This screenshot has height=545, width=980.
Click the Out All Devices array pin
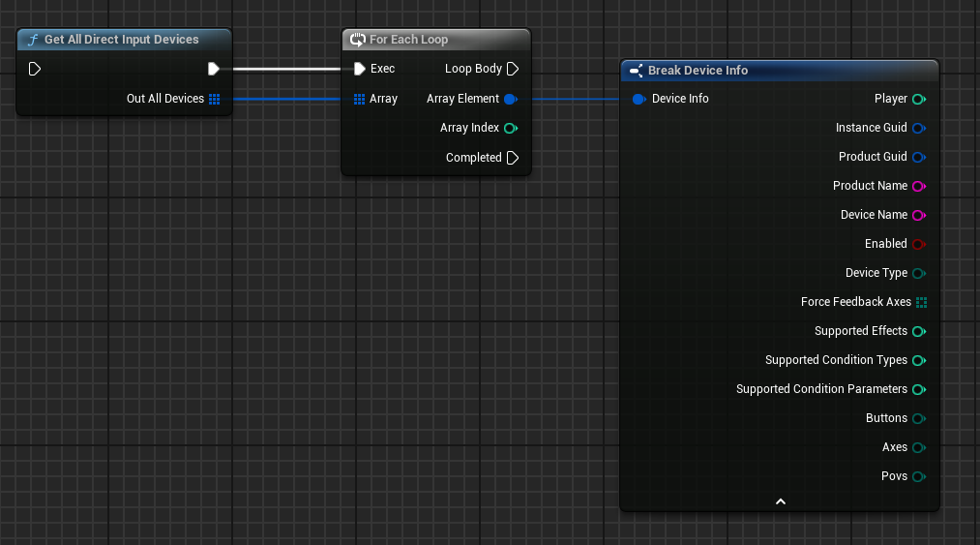pos(214,99)
